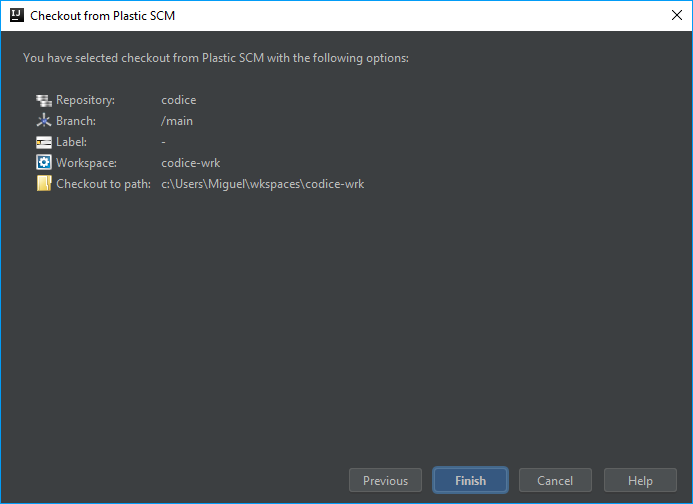
Task: Click the path 'c:\Users\Miguel\wkspaces\codice-wrk'
Action: (x=263, y=183)
